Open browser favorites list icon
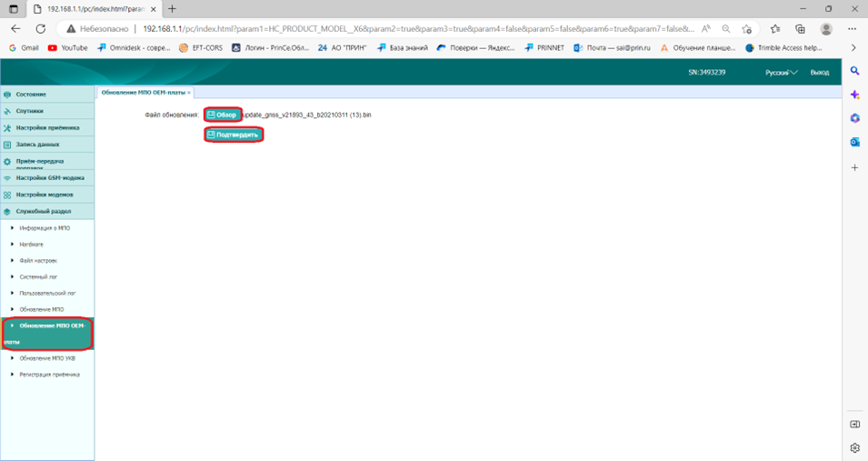This screenshot has width=868, height=461. coord(775,29)
